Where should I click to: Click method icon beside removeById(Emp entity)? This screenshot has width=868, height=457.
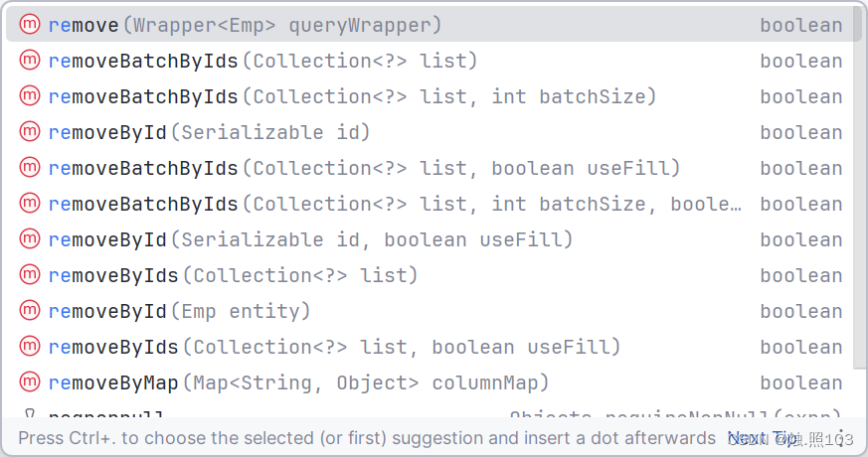coord(30,310)
